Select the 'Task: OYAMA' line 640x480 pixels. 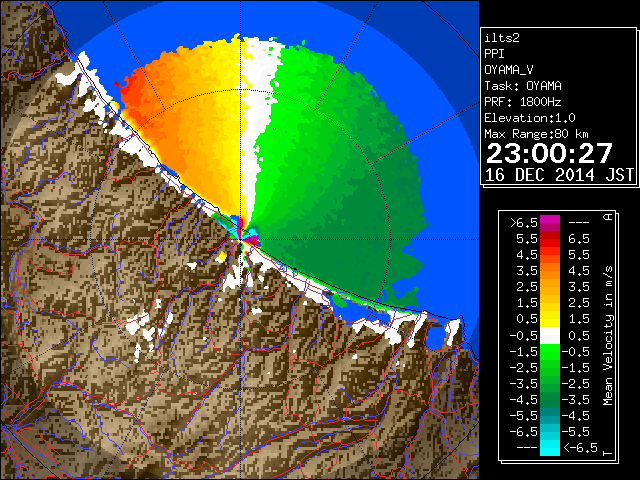(523, 86)
